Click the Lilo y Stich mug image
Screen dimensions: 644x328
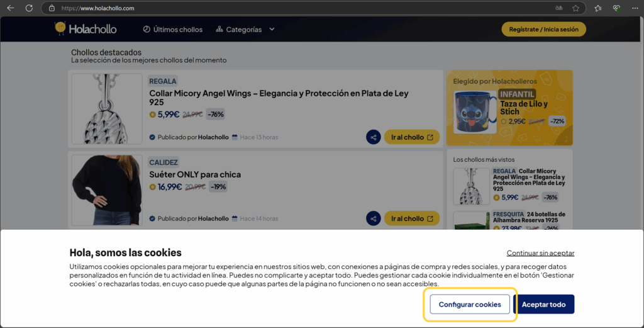(x=475, y=112)
